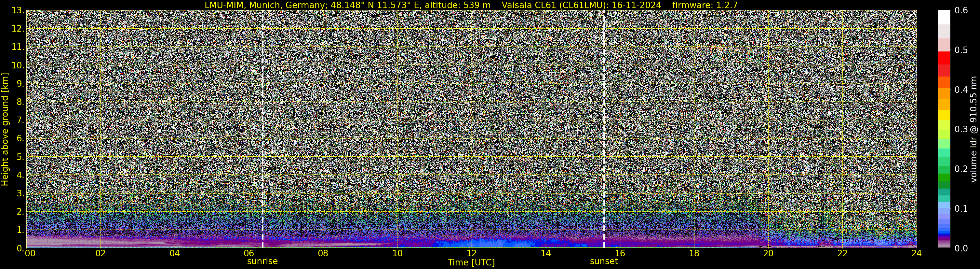
Task: Click the white dashed sunset marker line
Action: (604, 129)
